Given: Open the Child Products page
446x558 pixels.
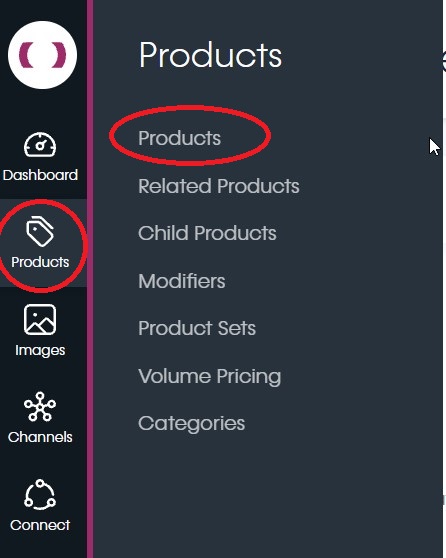Looking at the screenshot, I should pos(207,233).
